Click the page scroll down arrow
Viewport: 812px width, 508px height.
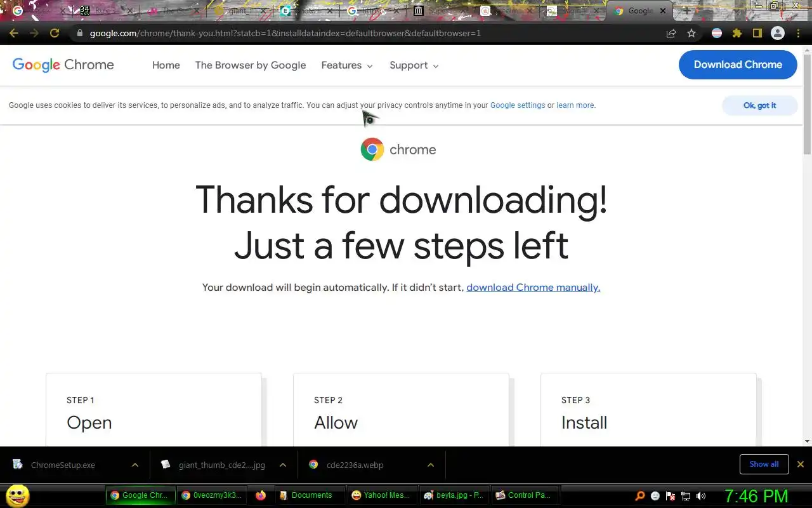pos(807,441)
